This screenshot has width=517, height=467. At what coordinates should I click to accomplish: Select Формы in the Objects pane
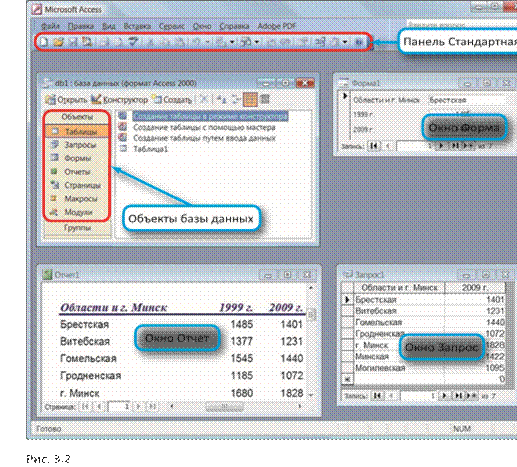pos(77,158)
